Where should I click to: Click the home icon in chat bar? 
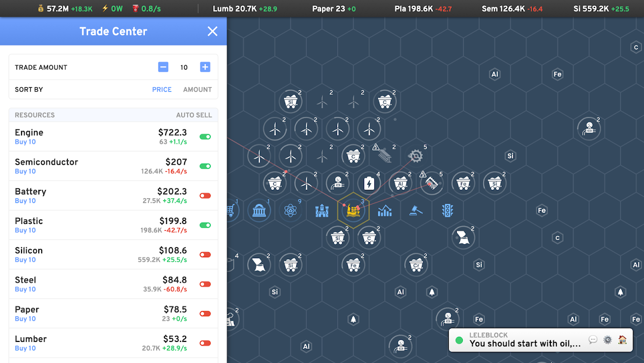(x=622, y=340)
